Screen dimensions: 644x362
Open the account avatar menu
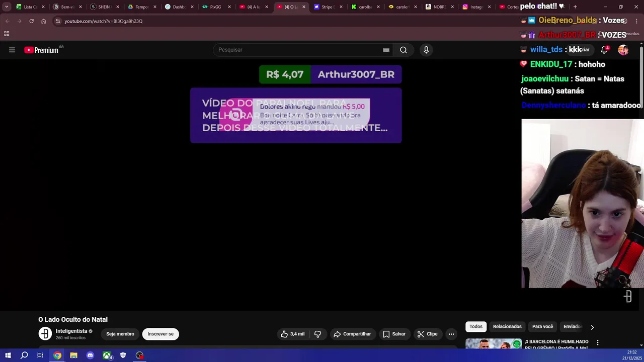point(623,50)
